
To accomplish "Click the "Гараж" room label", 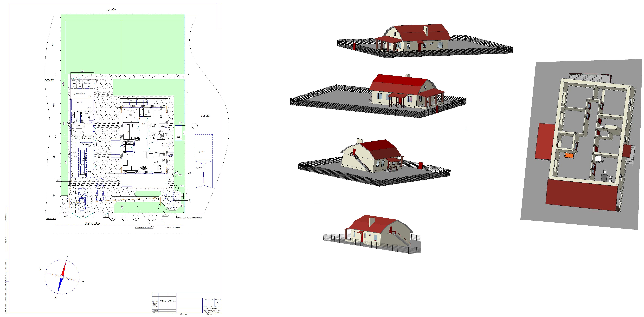I will [75, 152].
